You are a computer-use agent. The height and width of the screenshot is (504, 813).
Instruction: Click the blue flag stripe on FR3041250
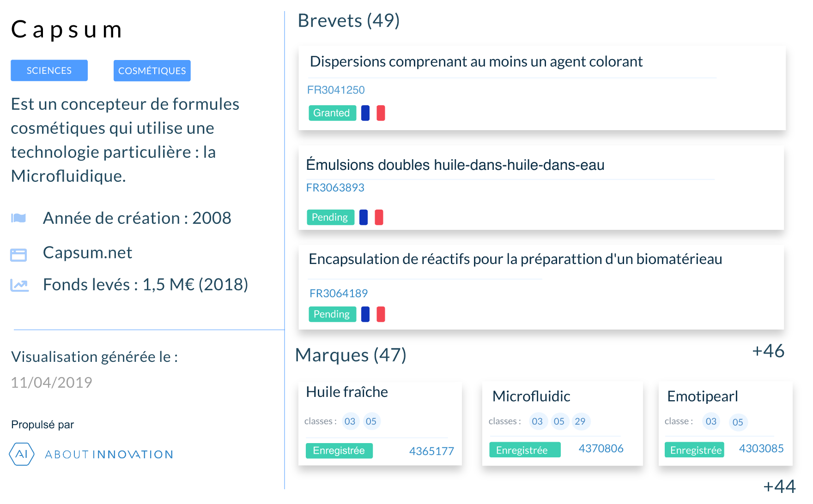pos(365,113)
